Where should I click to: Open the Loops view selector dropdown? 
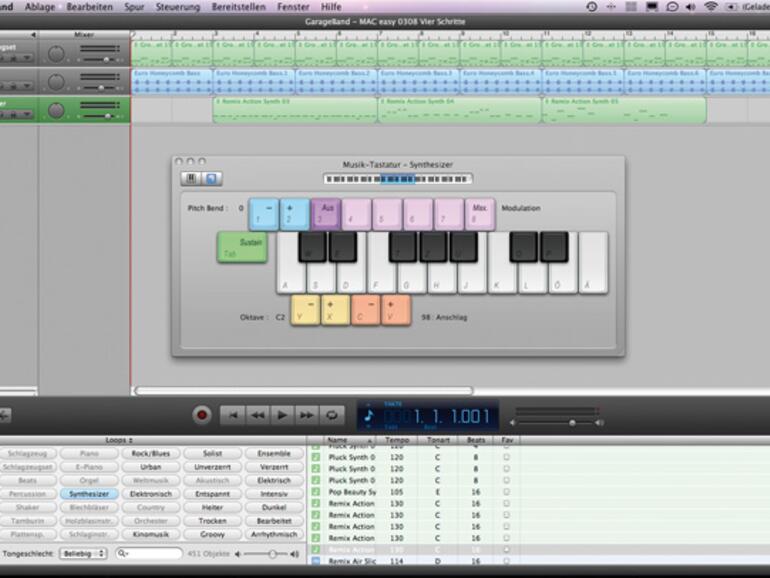point(119,440)
